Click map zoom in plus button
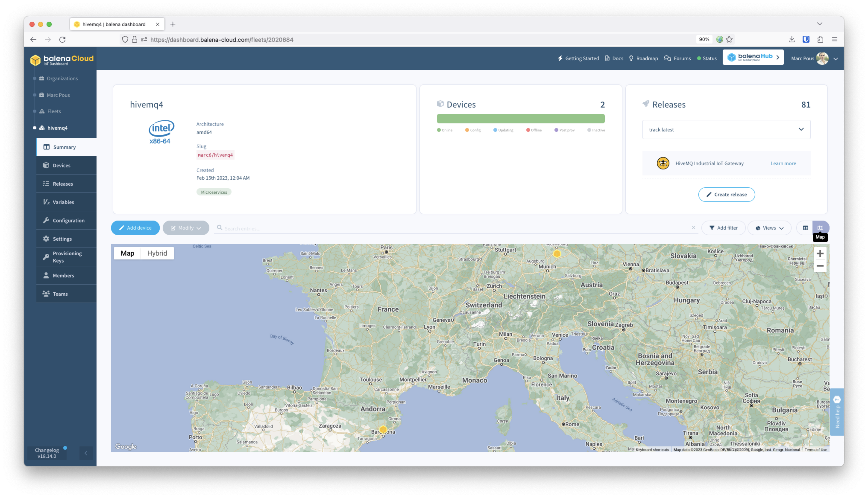 (x=820, y=253)
